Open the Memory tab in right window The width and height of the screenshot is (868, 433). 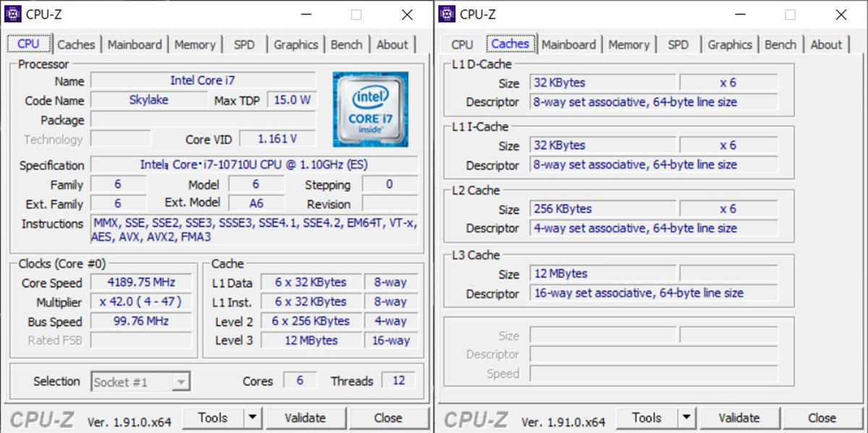coord(629,44)
